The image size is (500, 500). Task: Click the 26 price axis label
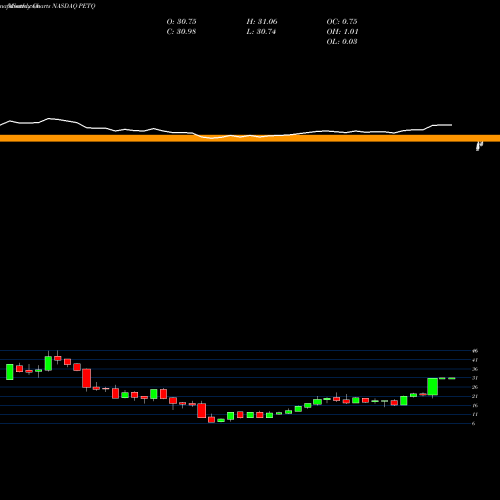(475, 387)
